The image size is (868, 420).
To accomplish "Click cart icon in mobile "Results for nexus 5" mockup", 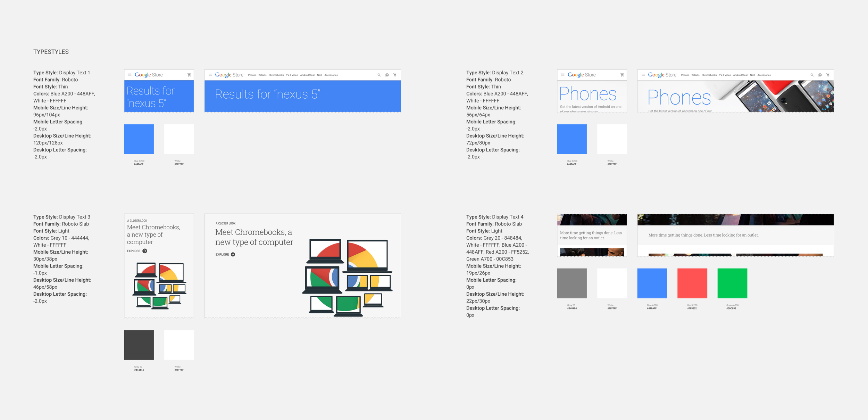I will pyautogui.click(x=189, y=75).
